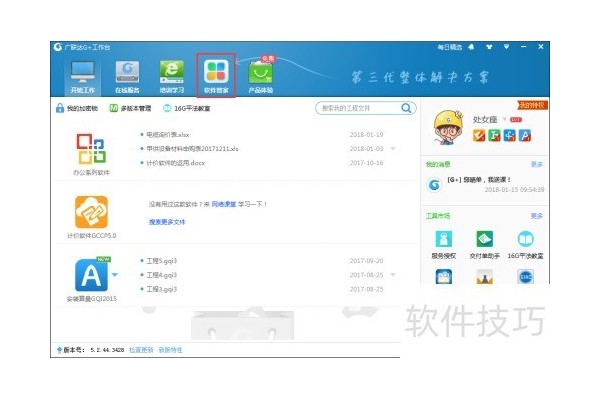Open the 新版特性 link
Screen dimensions: 600x400
pos(171,350)
